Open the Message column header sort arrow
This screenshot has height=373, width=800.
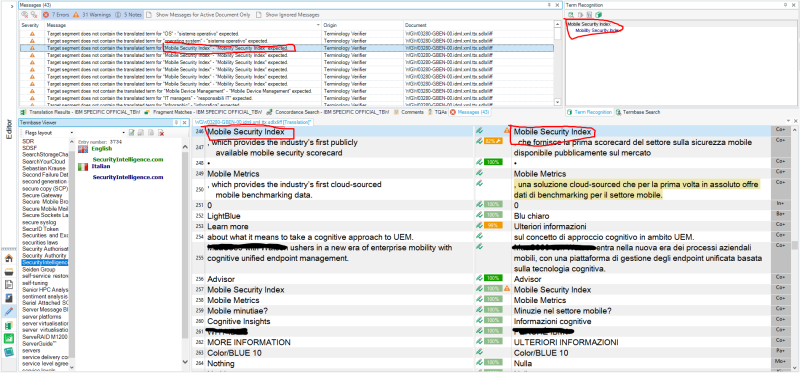(318, 24)
